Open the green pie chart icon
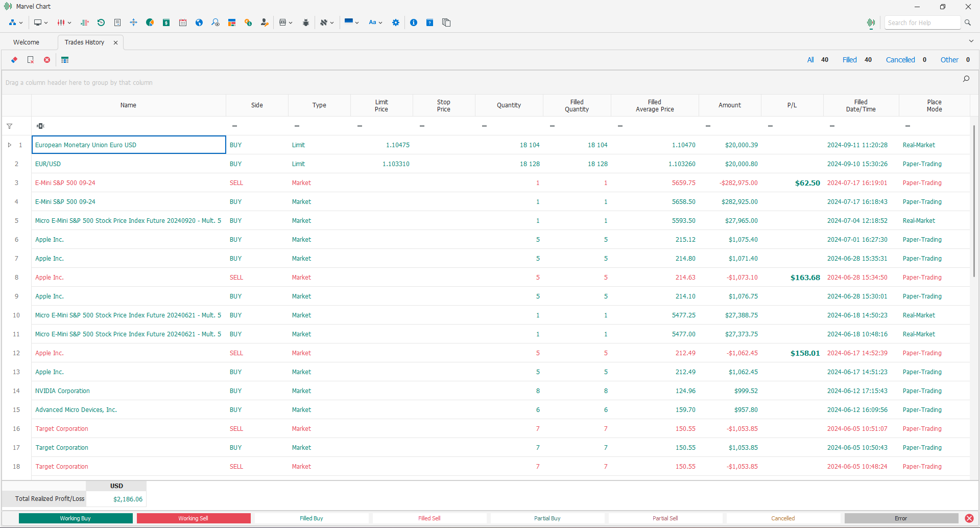This screenshot has height=528, width=980. 150,22
